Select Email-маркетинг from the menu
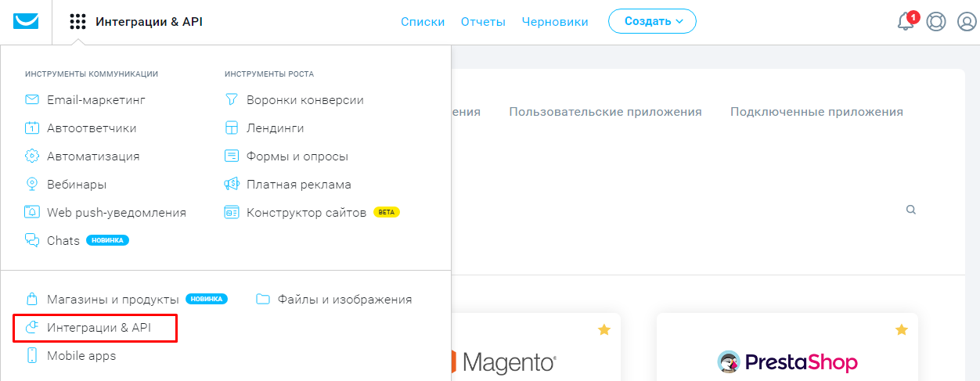980x381 pixels. (x=95, y=100)
